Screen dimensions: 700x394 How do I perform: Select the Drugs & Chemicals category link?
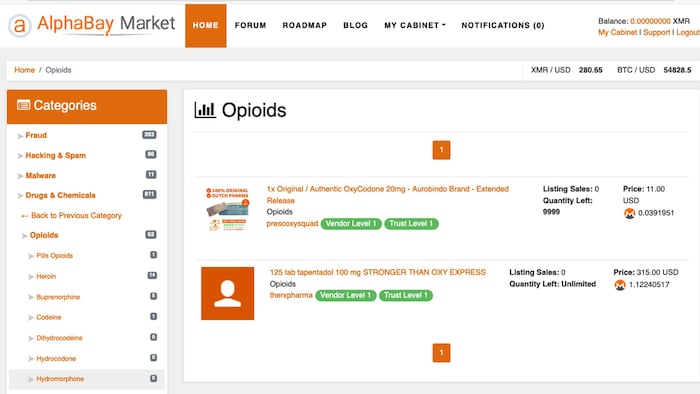(61, 195)
